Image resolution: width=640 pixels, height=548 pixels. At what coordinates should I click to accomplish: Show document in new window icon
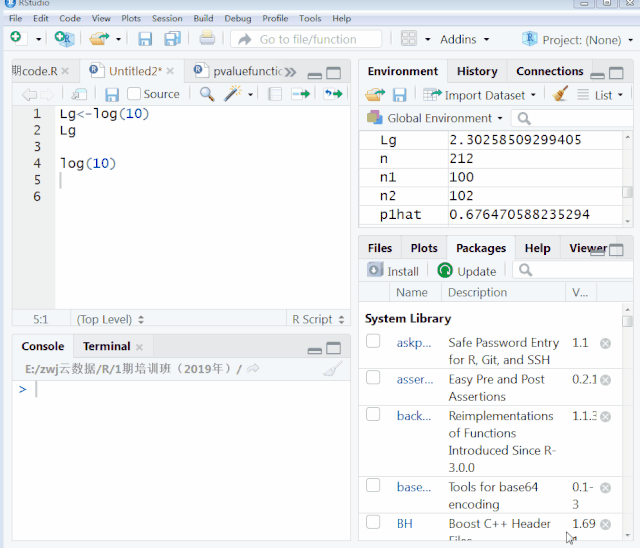tap(79, 95)
